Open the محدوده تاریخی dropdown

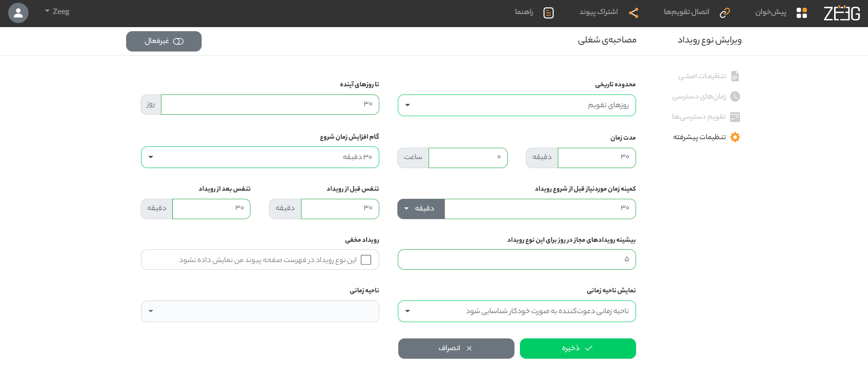tap(517, 105)
